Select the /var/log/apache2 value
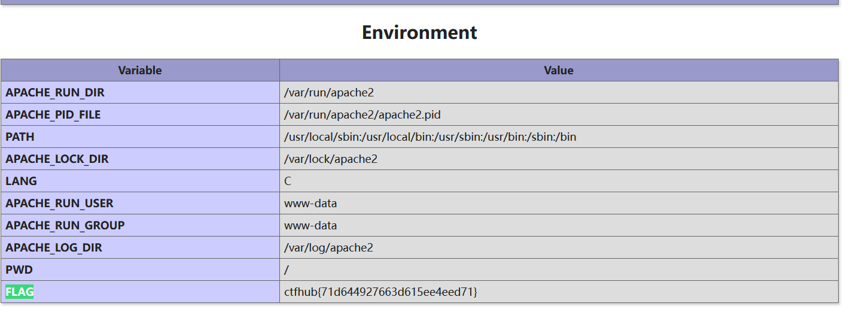 328,248
